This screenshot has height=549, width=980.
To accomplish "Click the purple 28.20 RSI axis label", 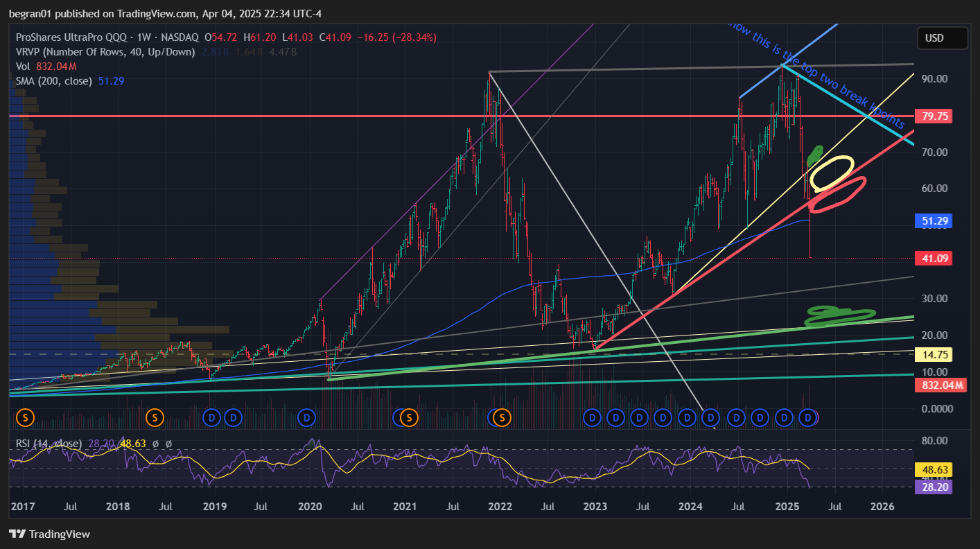I will (933, 487).
